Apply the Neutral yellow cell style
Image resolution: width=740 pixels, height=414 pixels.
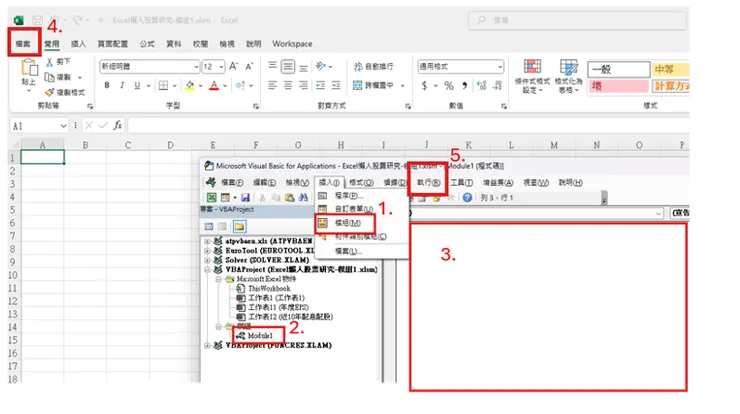670,69
